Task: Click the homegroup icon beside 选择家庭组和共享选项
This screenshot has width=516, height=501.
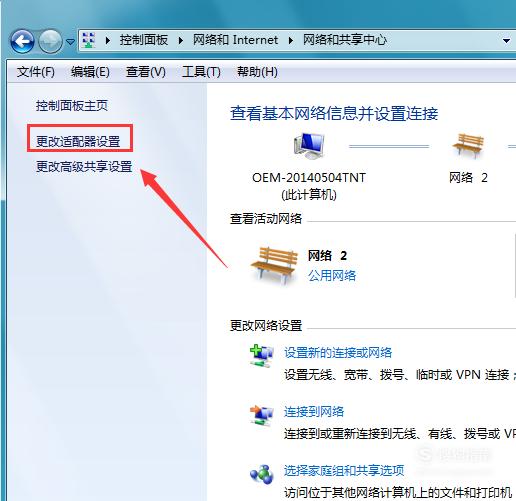Action: 262,474
